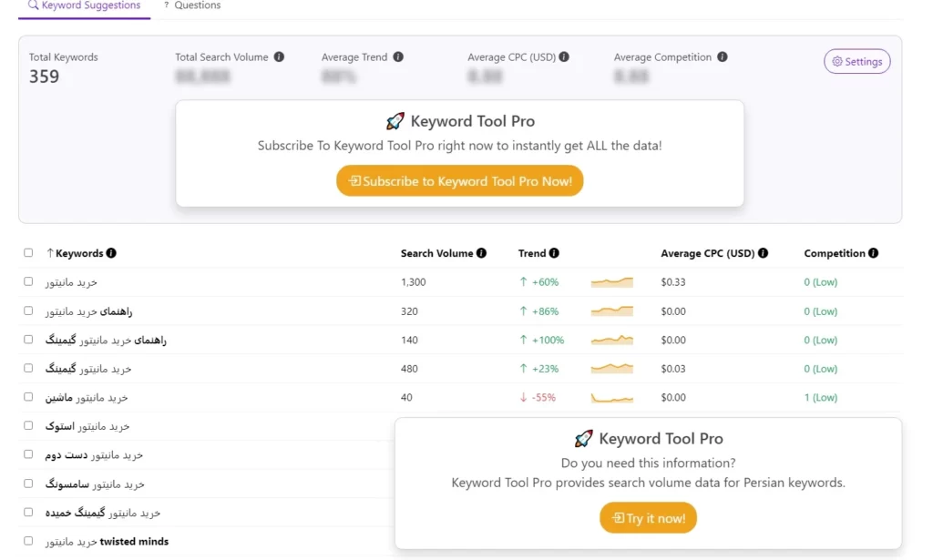The image size is (933, 560).
Task: Click the trend sparkline for the +100% row
Action: pyautogui.click(x=611, y=340)
